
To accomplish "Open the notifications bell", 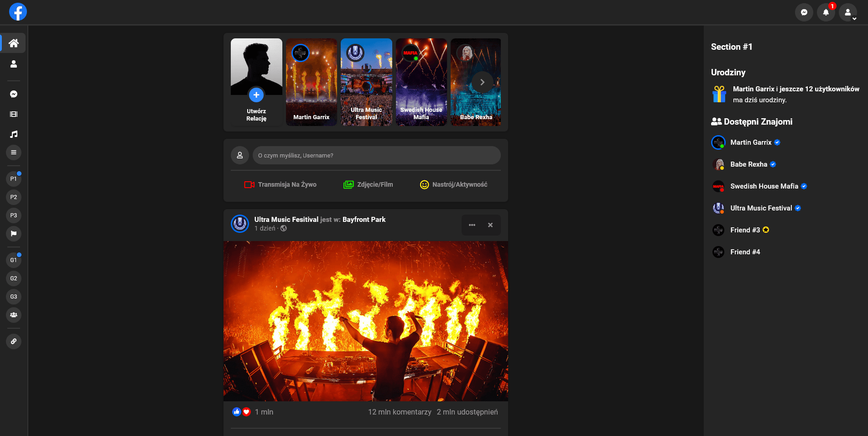I will (x=826, y=12).
